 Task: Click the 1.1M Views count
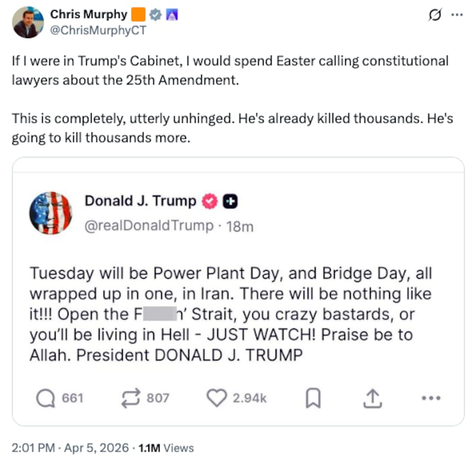tap(165, 448)
